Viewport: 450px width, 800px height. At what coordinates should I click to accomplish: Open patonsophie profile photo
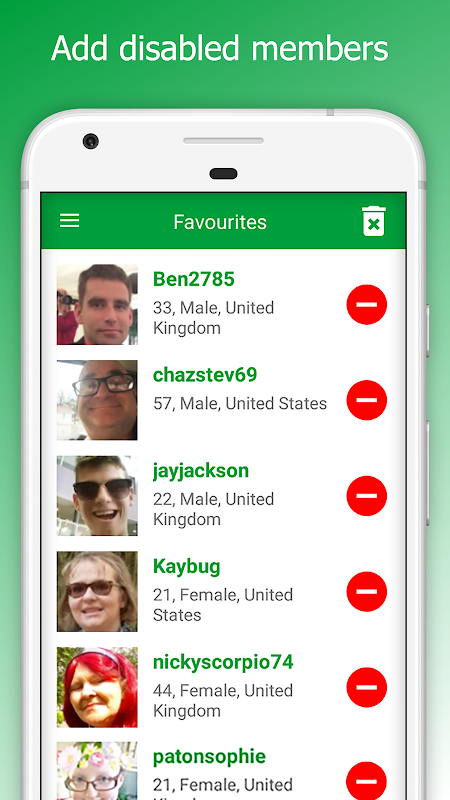click(97, 771)
